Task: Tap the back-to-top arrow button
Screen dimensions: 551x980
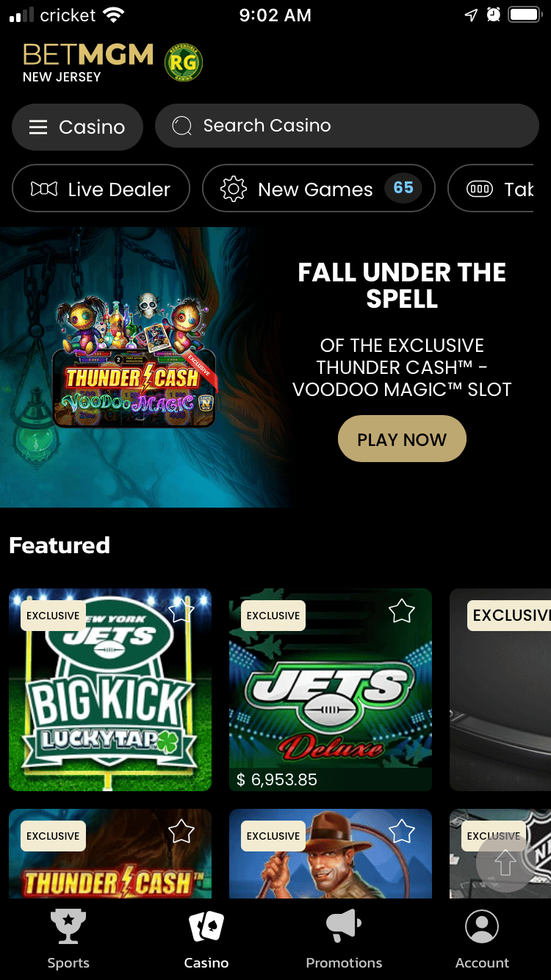Action: [505, 863]
